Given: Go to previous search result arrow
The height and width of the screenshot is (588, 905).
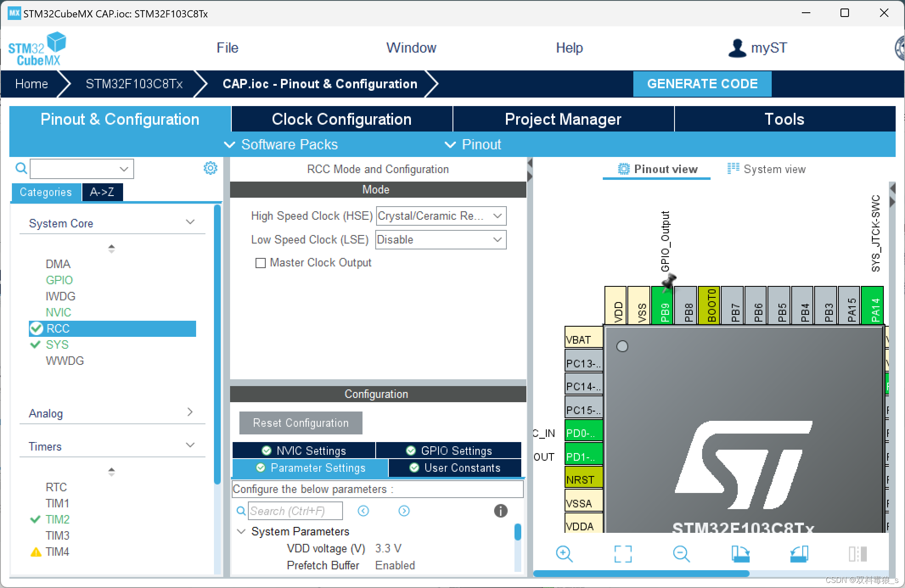Looking at the screenshot, I should point(363,511).
